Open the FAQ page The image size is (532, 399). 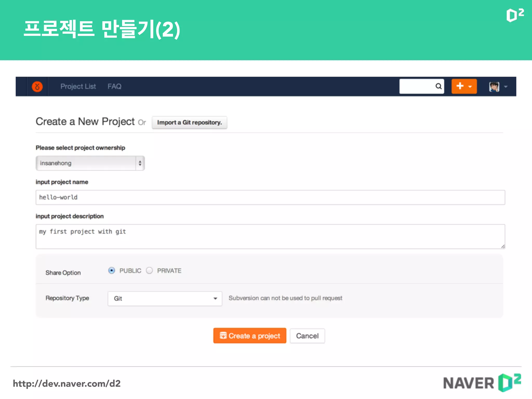(x=115, y=87)
